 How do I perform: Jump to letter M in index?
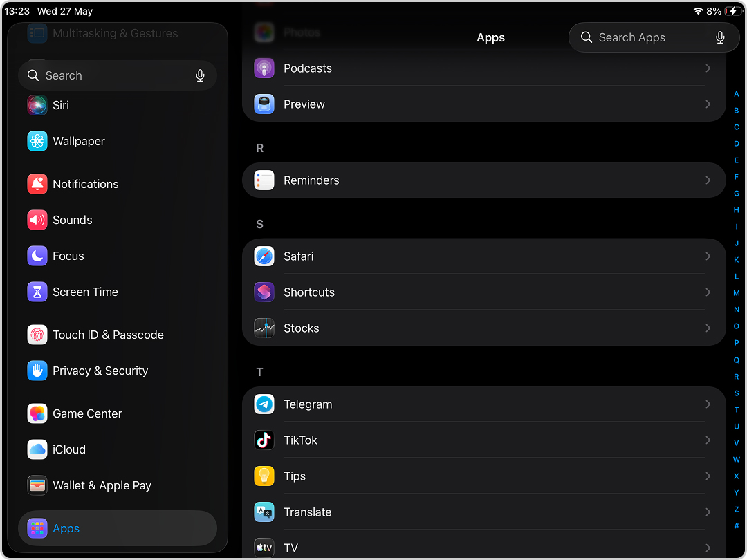pyautogui.click(x=737, y=293)
